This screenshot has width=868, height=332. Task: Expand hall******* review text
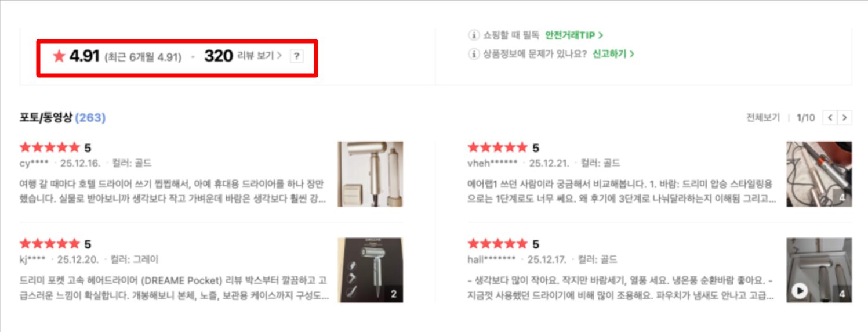(x=622, y=287)
